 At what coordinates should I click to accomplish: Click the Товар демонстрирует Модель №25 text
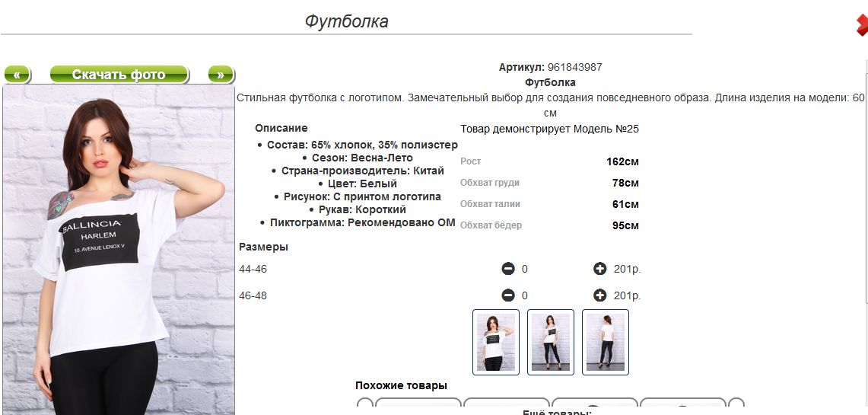[550, 129]
